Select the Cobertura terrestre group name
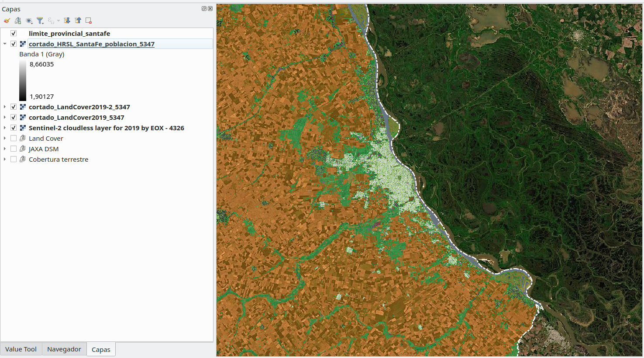This screenshot has height=358, width=644. click(x=59, y=159)
